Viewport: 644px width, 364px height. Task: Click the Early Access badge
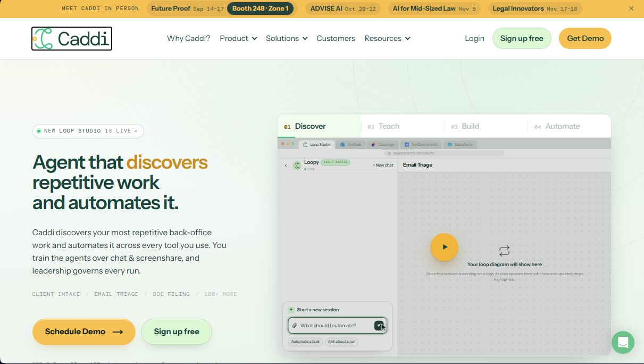click(335, 162)
